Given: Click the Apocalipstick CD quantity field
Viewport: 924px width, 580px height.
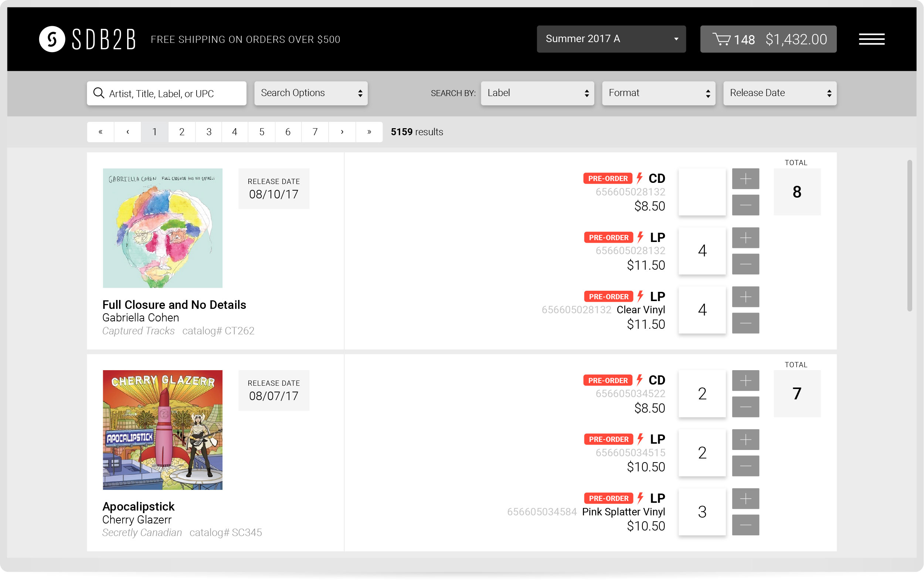Looking at the screenshot, I should pos(702,393).
